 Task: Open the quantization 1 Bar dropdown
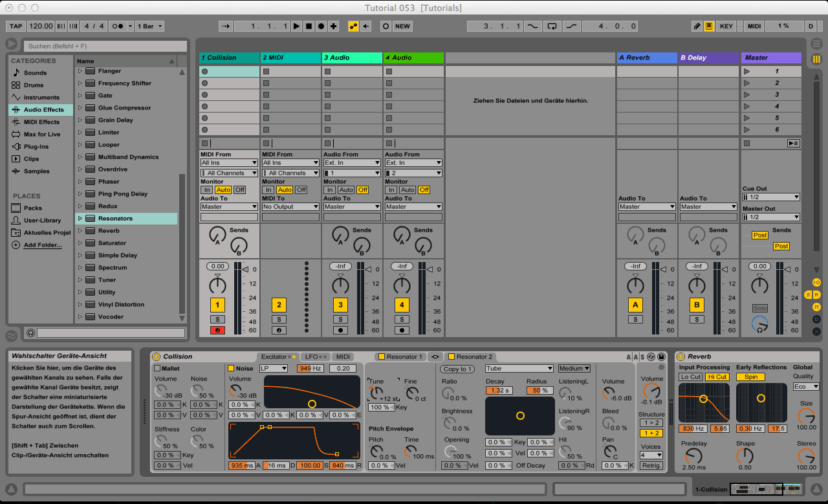click(150, 27)
